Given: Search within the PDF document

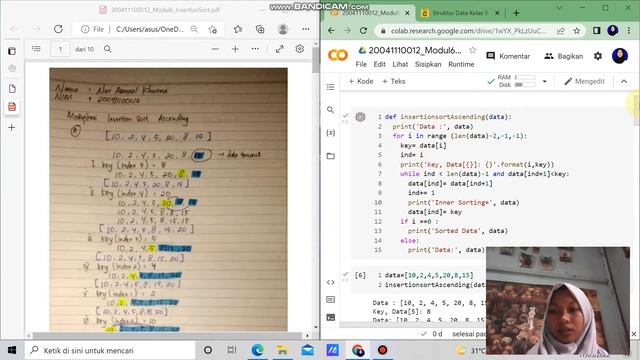Looking at the screenshot, I should (x=107, y=49).
